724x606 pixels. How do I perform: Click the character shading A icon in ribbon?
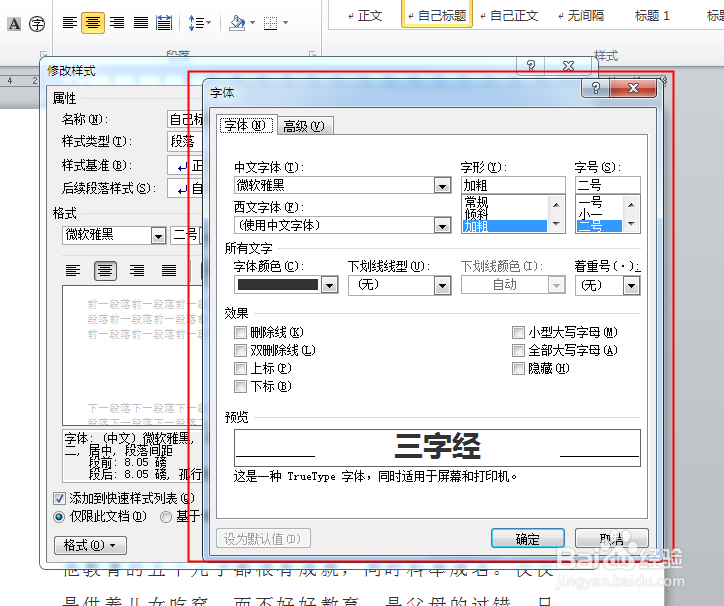[14, 23]
